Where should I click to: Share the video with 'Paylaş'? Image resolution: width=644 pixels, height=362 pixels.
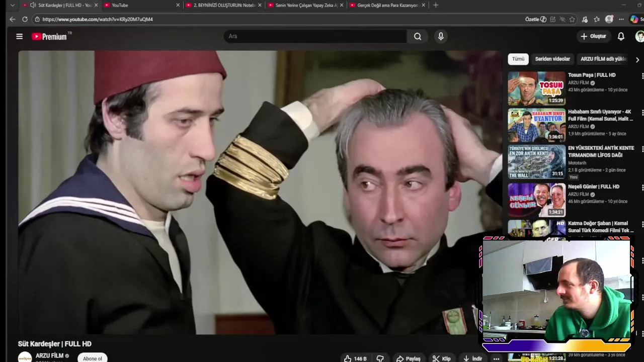(x=408, y=358)
